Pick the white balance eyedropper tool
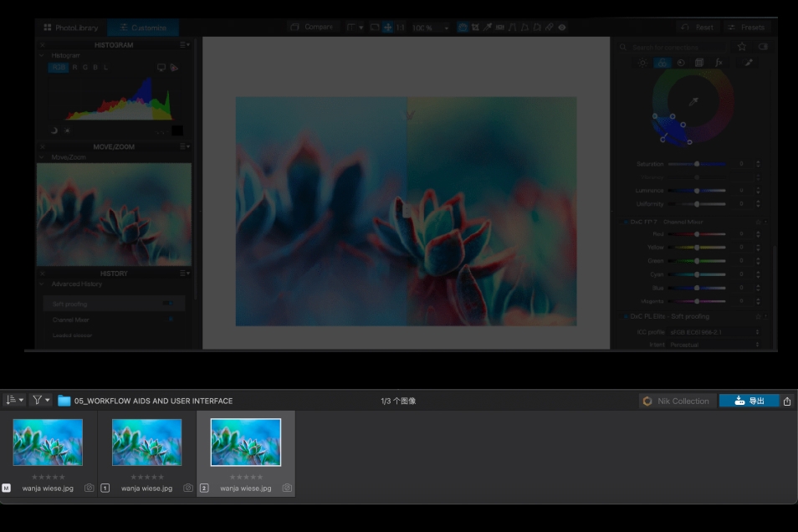Viewport: 798px width, 532px height. coord(488,28)
